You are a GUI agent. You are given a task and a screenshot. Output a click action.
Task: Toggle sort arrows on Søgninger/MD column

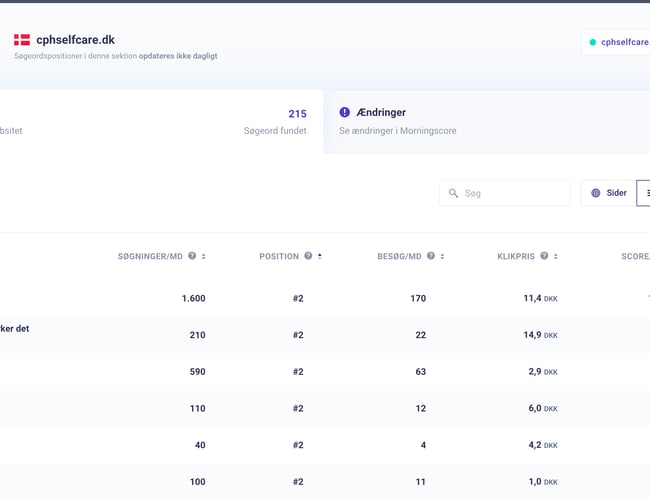(x=204, y=256)
